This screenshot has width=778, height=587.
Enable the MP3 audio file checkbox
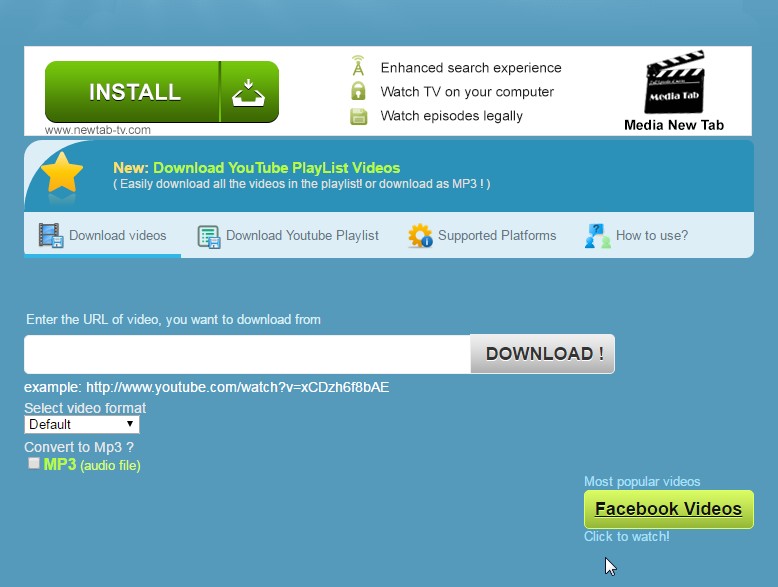tap(34, 463)
